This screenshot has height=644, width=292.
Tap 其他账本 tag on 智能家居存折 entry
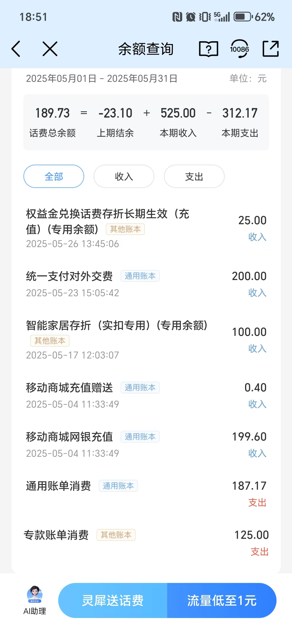50,341
